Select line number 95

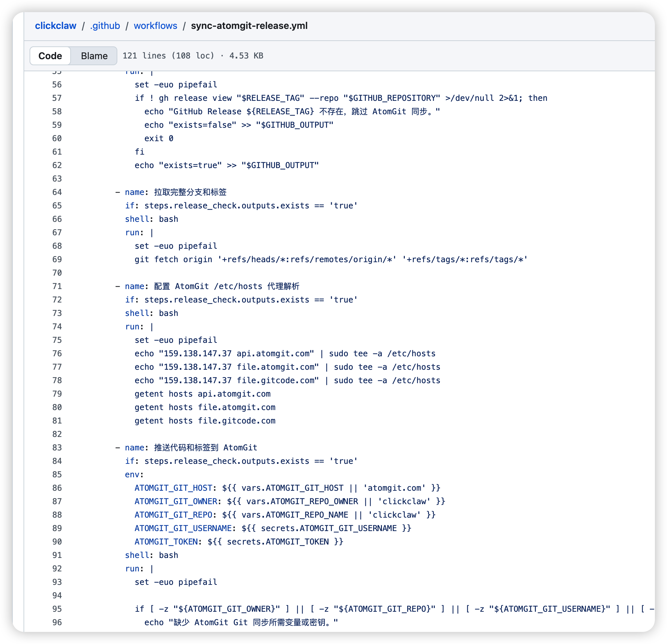point(57,609)
